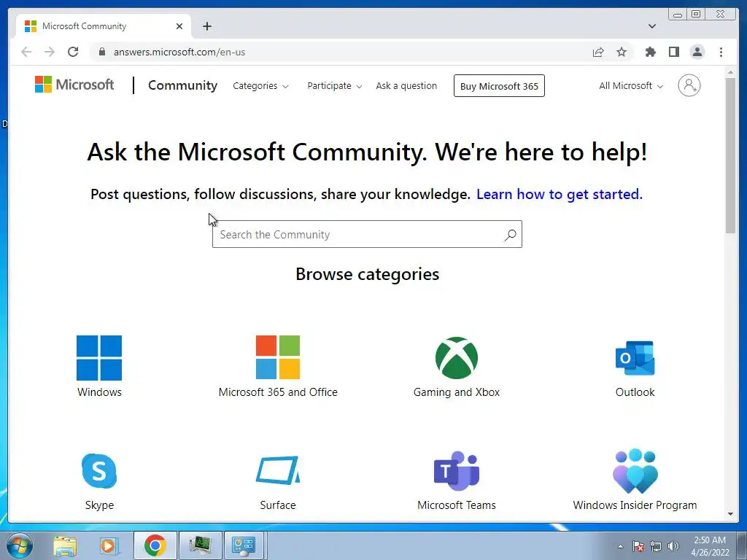Expand the Participate dropdown

pyautogui.click(x=334, y=86)
